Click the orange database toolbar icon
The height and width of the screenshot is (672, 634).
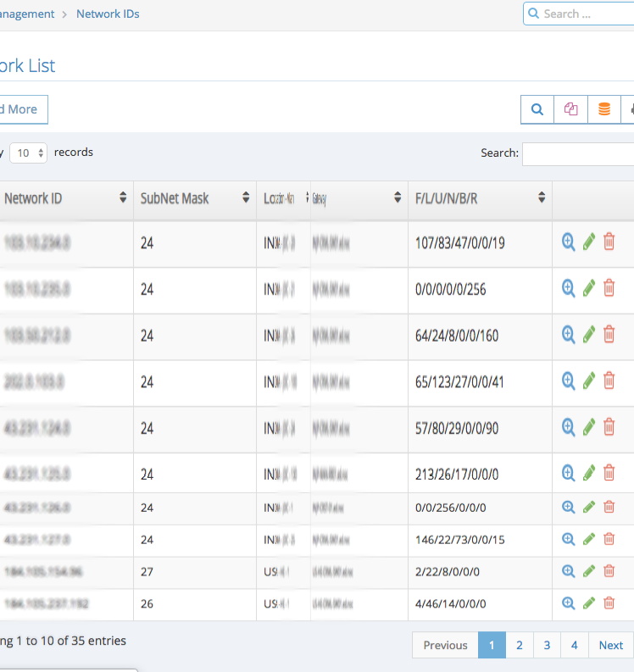[x=604, y=109]
